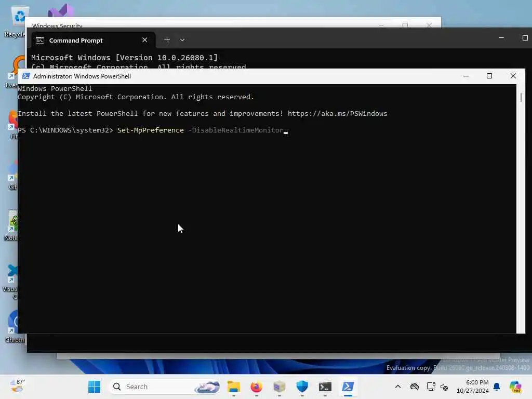The image size is (532, 399).
Task: Click the Microsoft Windows version line
Action: point(124,58)
